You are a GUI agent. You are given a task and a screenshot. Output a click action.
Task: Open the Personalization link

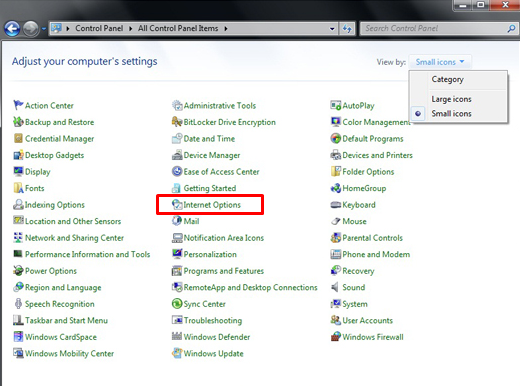[210, 254]
